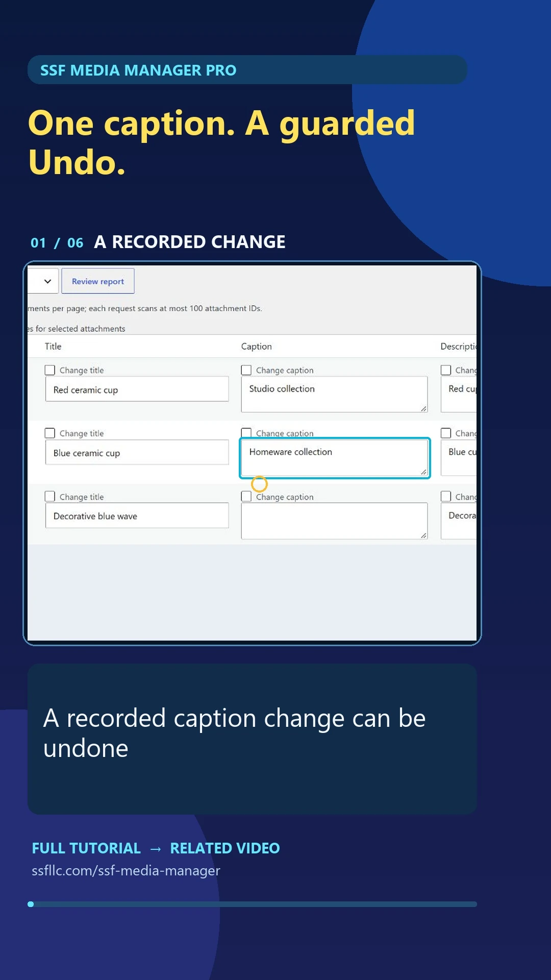Tick the description checkbox in Red ceramic cup row
551x980 pixels.
click(446, 370)
